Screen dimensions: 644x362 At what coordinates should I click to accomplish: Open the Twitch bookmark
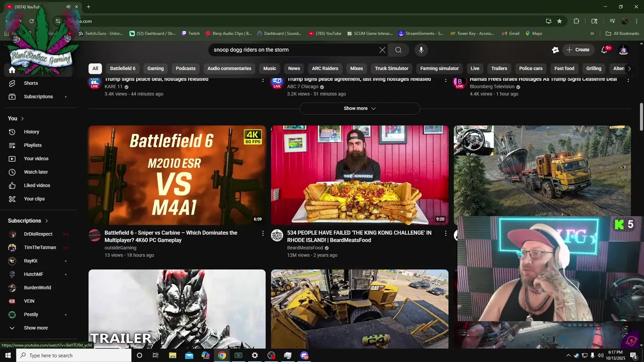coord(190,34)
